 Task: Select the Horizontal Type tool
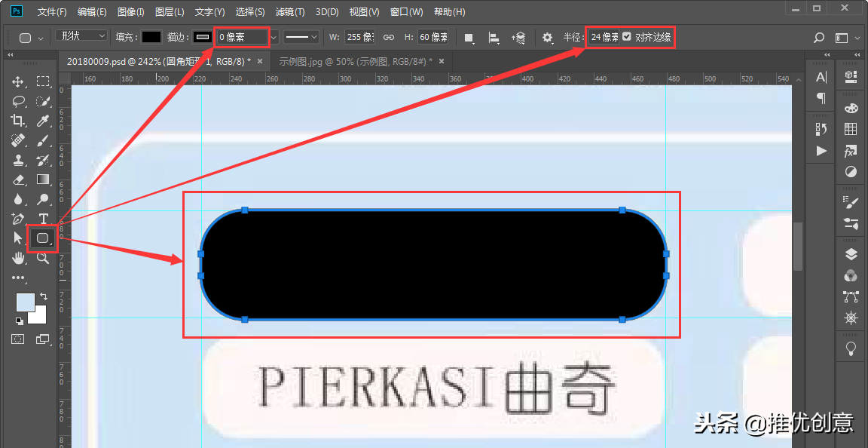43,219
